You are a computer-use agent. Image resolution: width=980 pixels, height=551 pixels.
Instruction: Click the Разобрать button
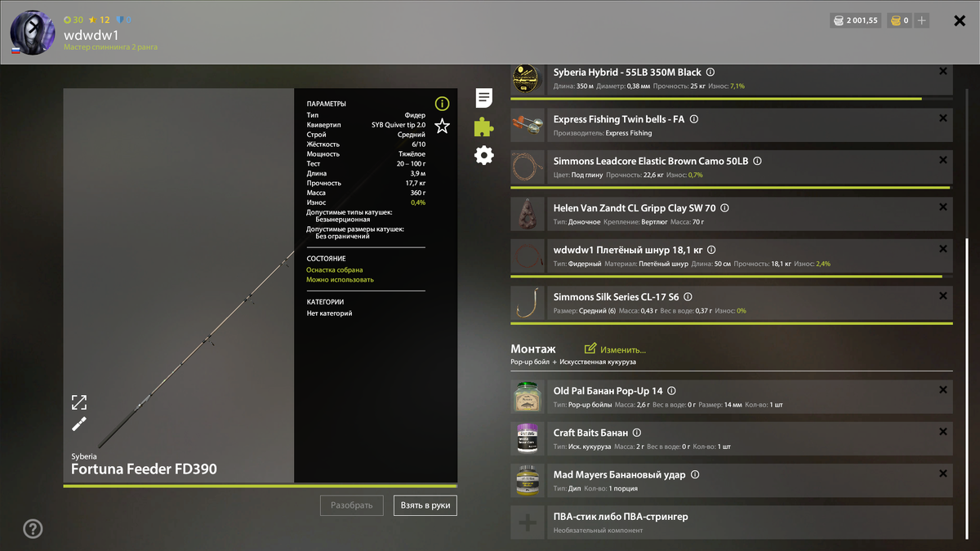tap(352, 505)
